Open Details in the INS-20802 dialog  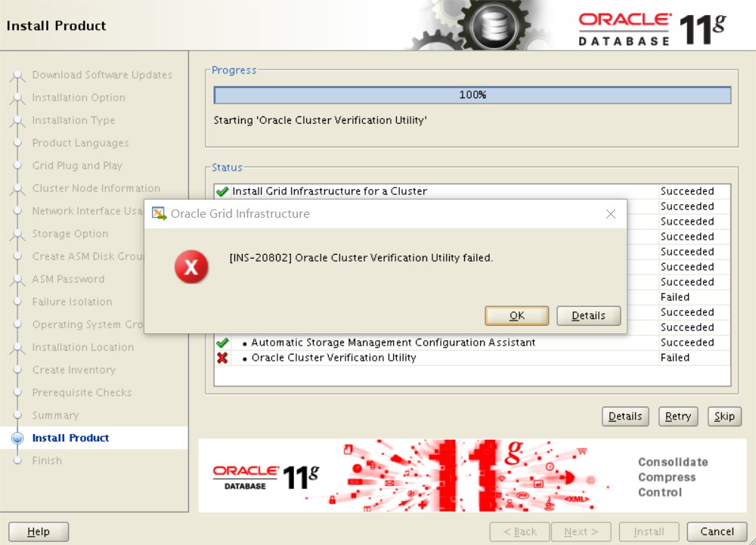[x=588, y=316]
